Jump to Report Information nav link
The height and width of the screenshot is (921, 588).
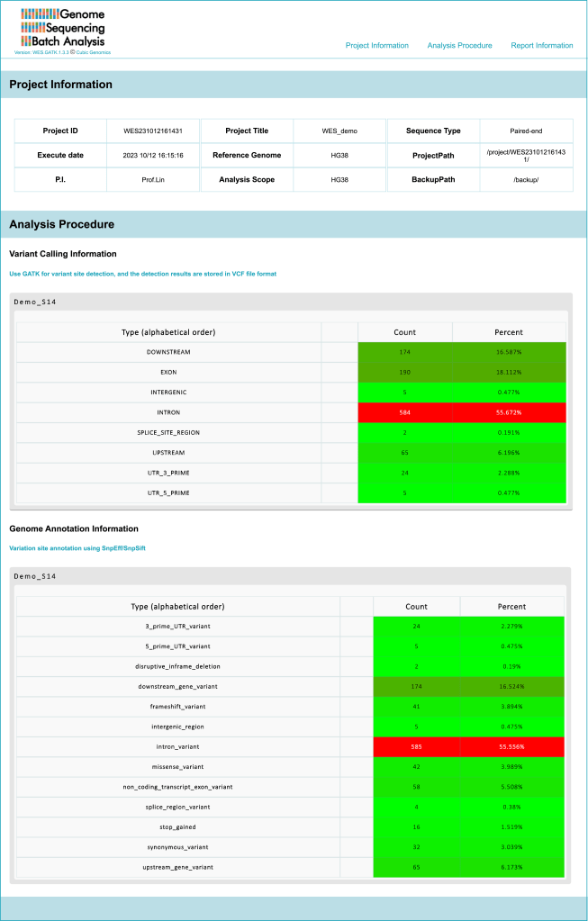coord(541,45)
